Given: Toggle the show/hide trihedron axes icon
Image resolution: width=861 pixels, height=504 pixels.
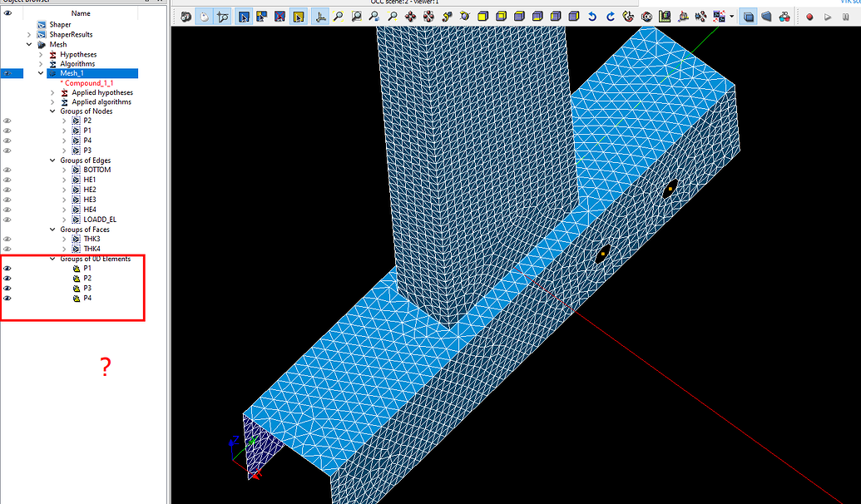Looking at the screenshot, I should 319,17.
